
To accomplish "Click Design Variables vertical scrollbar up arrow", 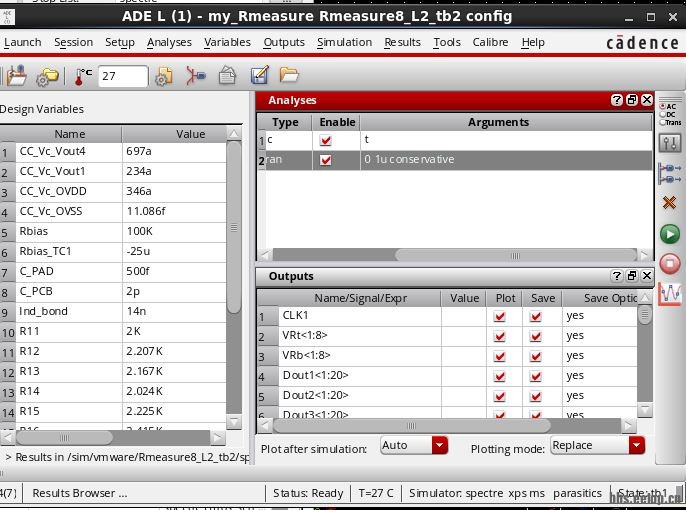I will (x=234, y=134).
